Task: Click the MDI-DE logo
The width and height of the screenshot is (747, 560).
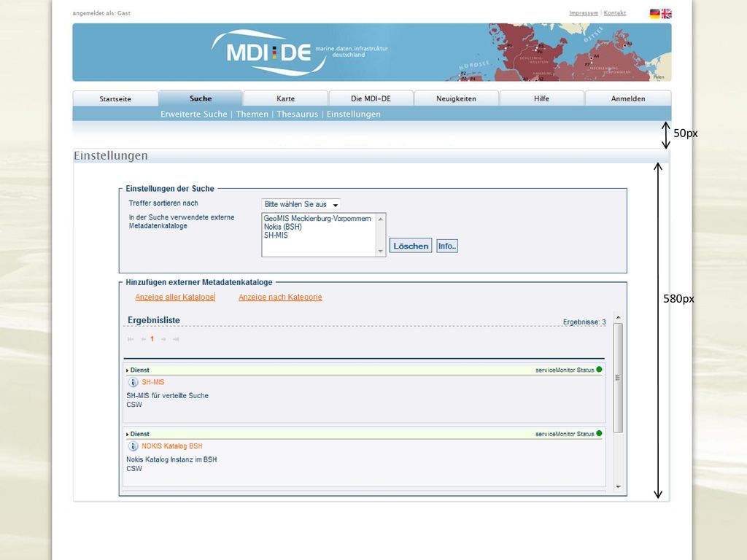Action: 269,52
